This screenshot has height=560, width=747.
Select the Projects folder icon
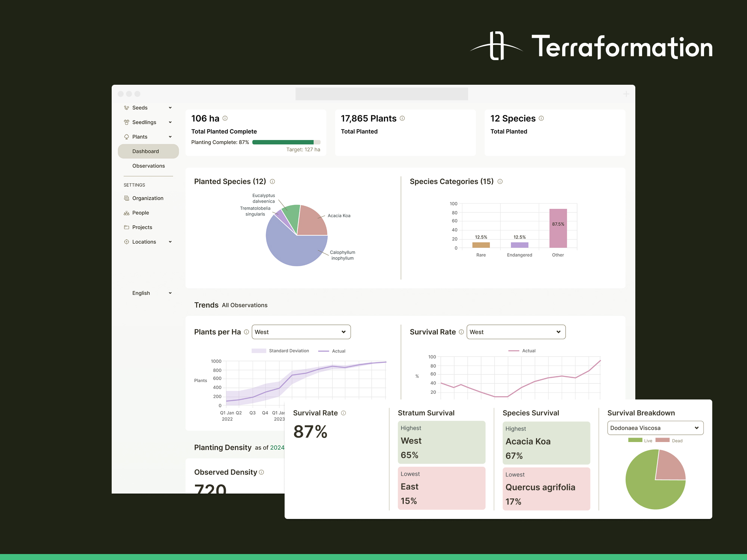[126, 227]
